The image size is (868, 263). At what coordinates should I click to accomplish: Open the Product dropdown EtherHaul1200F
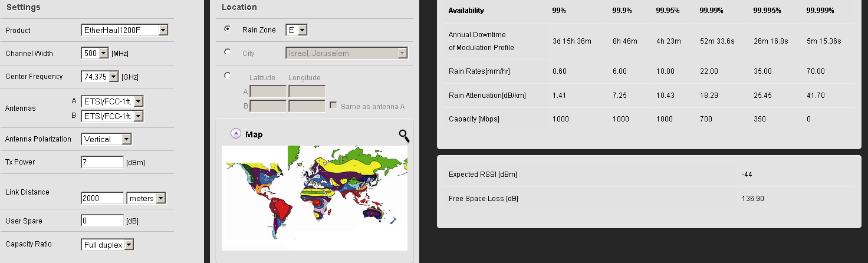pos(124,30)
